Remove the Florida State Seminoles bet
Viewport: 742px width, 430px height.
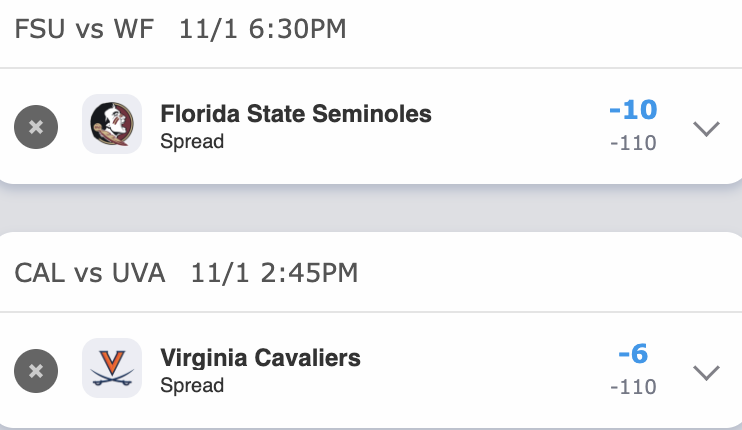tap(36, 127)
